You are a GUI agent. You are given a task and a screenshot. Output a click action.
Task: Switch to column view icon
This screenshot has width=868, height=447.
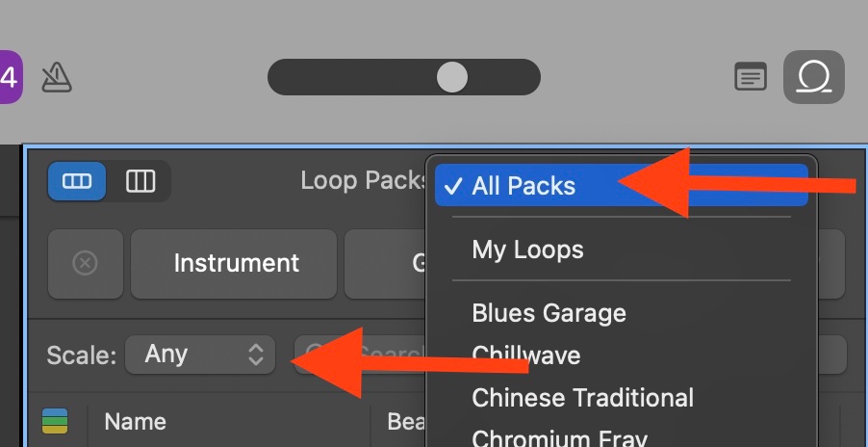140,181
